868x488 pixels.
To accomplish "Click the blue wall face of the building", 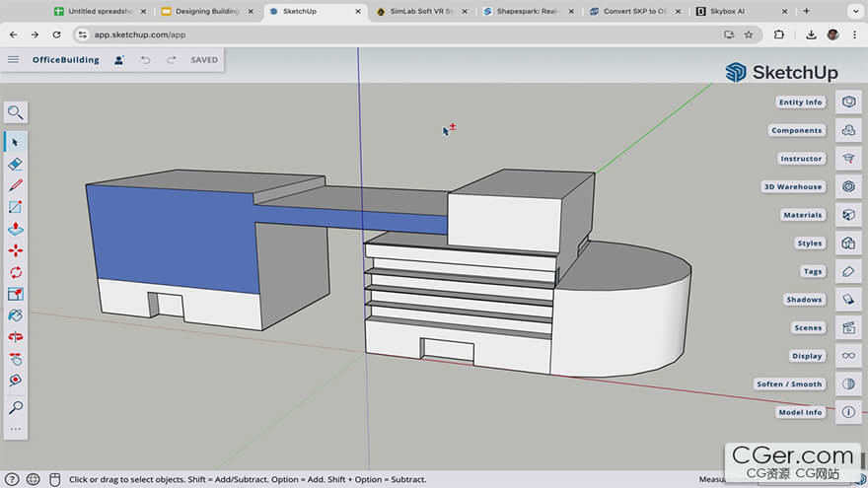I will click(168, 237).
